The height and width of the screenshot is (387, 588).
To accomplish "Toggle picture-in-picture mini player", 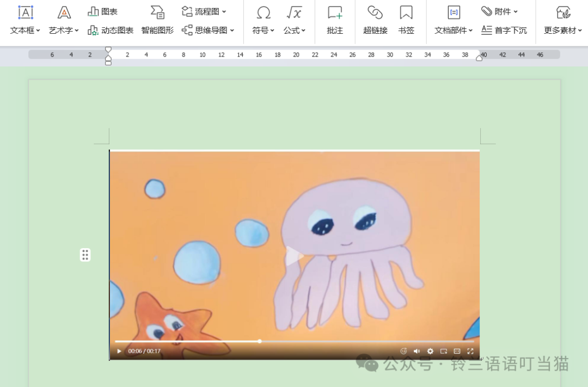I will point(444,352).
